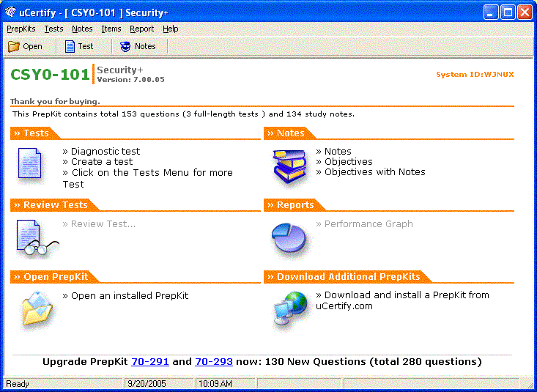
Task: Open the Help menu
Action: pos(170,29)
